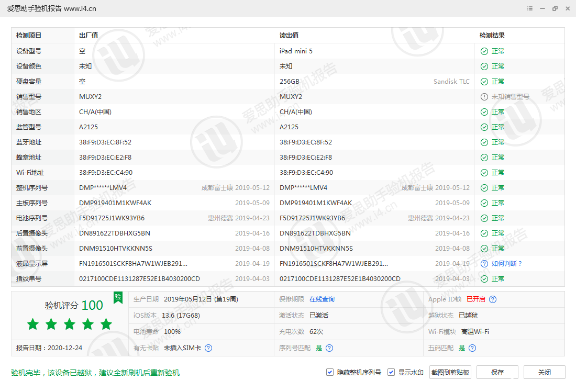Click green check icon in Wi-Fi地址 row

[484, 173]
